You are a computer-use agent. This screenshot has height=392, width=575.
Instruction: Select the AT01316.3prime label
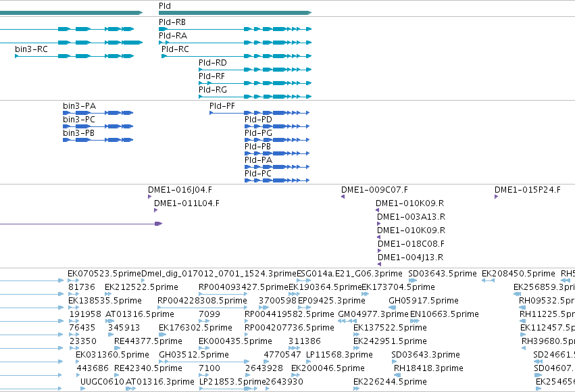click(159, 383)
